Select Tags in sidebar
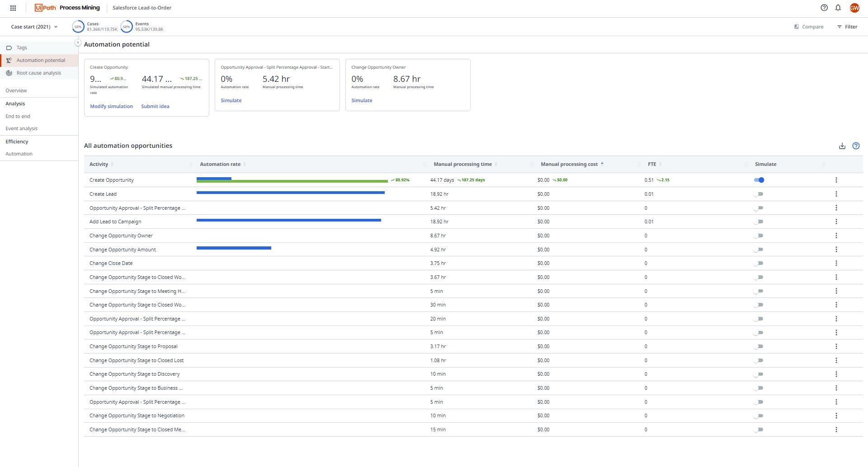868x467 pixels. 39,47
